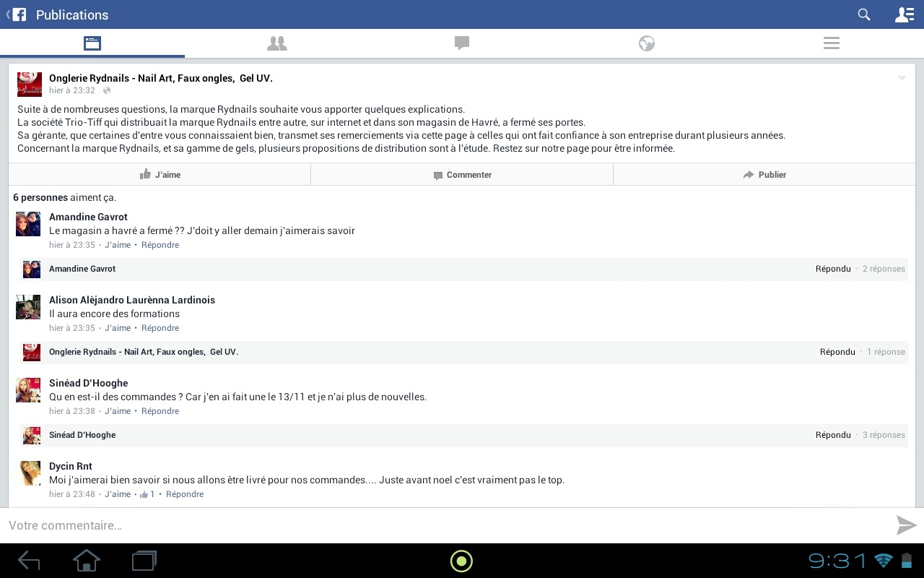The height and width of the screenshot is (578, 924).
Task: Like the Onglerie Rydnails post
Action: pyautogui.click(x=160, y=175)
